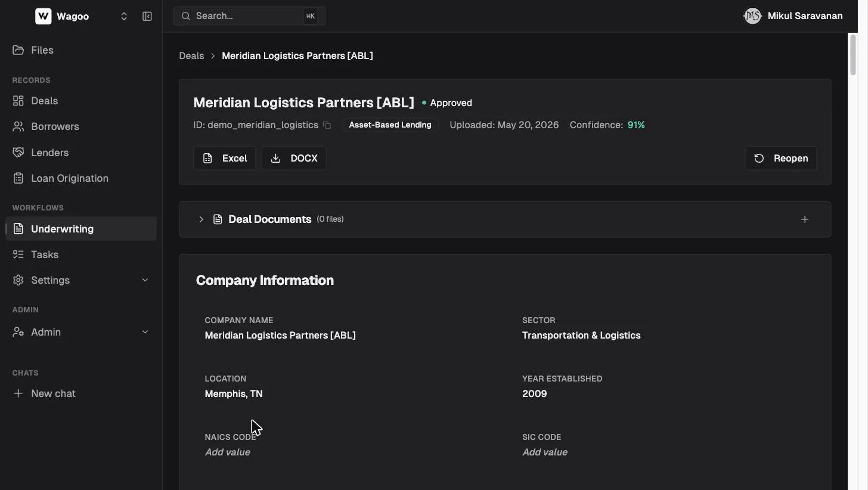
Task: Click the Company Information heading
Action: click(265, 280)
